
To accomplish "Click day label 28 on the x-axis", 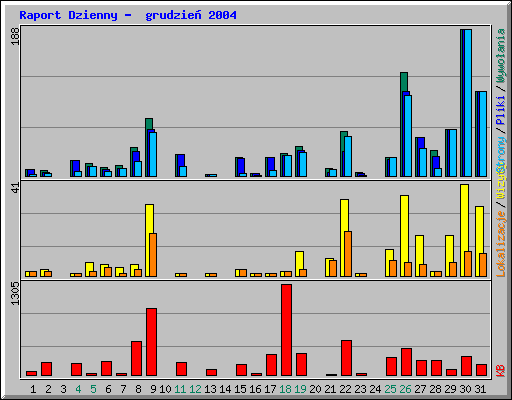I will (435, 389).
